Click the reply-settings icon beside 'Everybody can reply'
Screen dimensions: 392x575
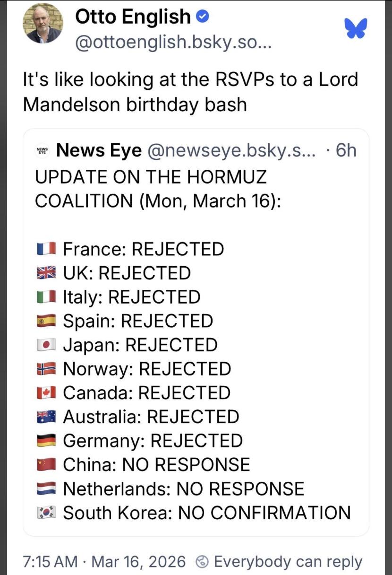(x=203, y=561)
